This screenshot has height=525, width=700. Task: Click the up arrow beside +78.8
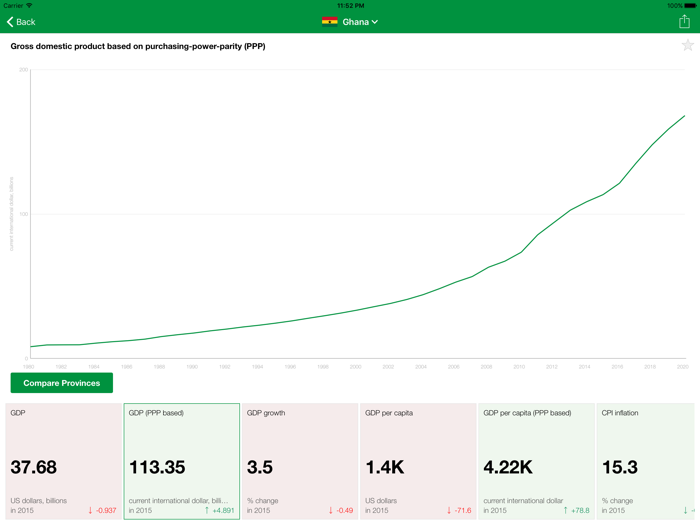click(565, 511)
